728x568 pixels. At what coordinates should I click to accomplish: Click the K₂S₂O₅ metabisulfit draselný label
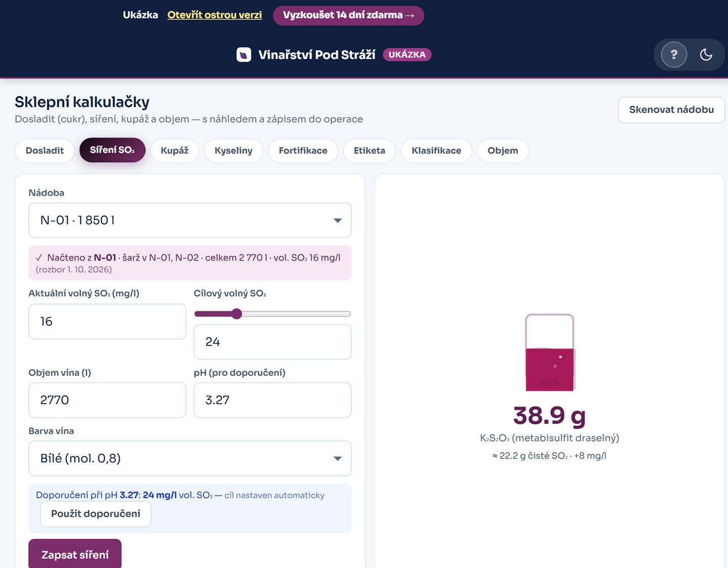[550, 438]
